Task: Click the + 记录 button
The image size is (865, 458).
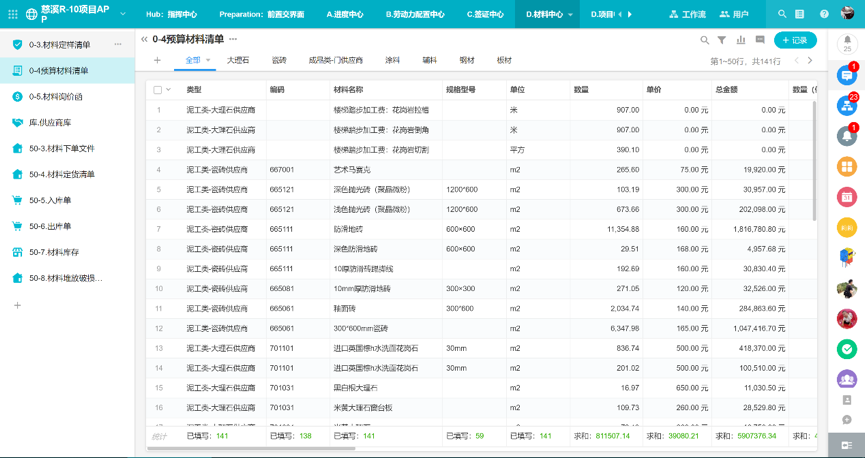Action: (x=795, y=40)
